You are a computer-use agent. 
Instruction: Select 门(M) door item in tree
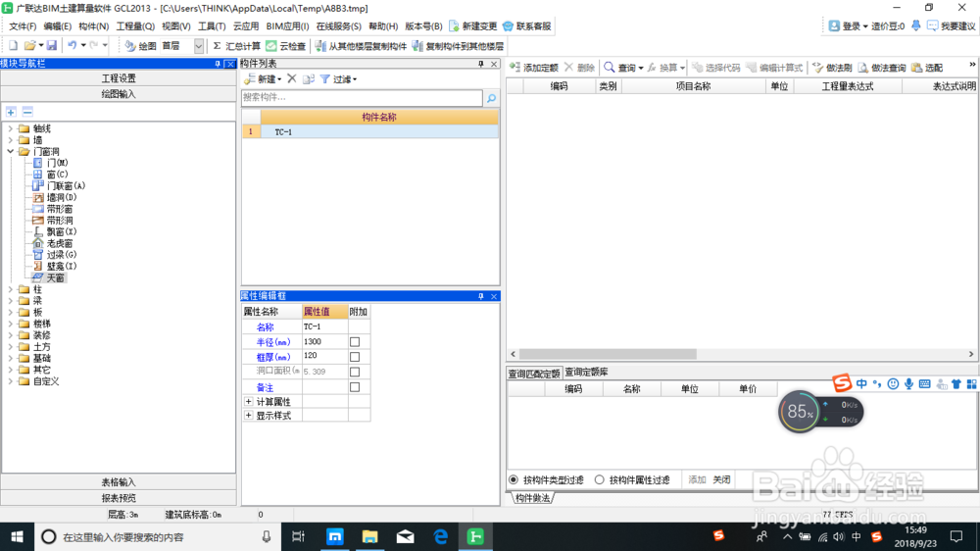pyautogui.click(x=51, y=163)
